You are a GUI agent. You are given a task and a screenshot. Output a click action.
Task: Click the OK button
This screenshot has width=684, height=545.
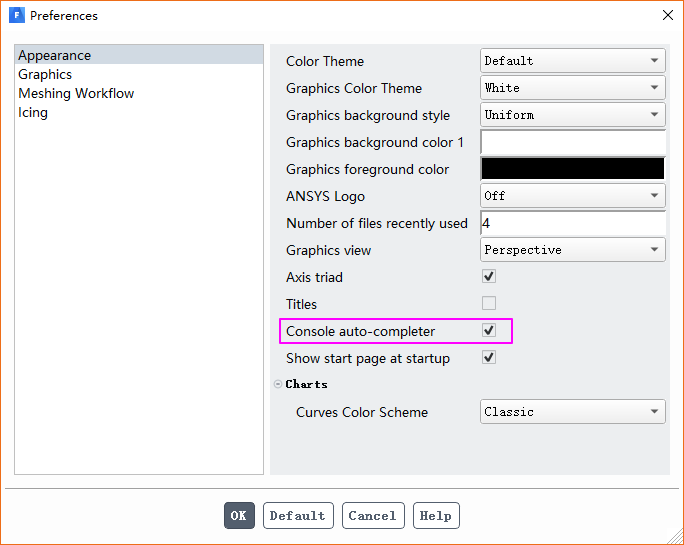click(239, 516)
